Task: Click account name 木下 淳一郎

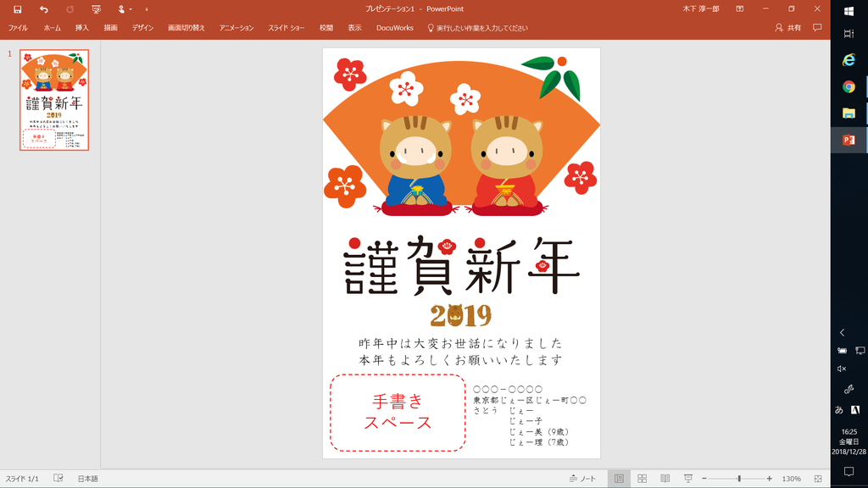Action: click(x=701, y=8)
